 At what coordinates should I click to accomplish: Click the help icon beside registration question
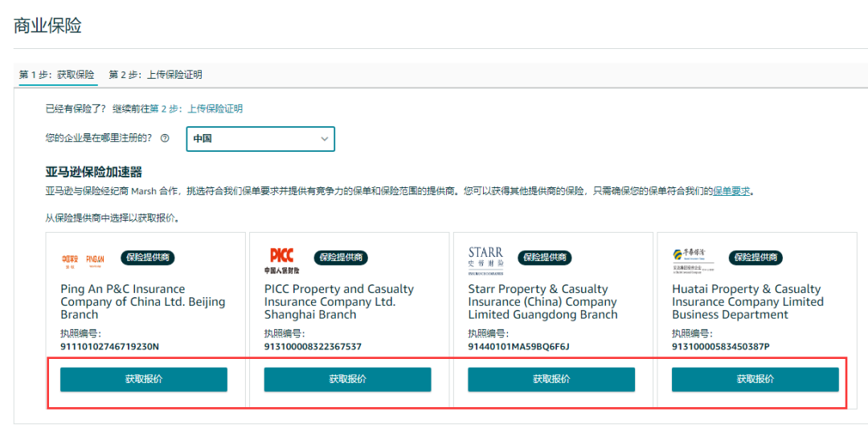click(165, 139)
